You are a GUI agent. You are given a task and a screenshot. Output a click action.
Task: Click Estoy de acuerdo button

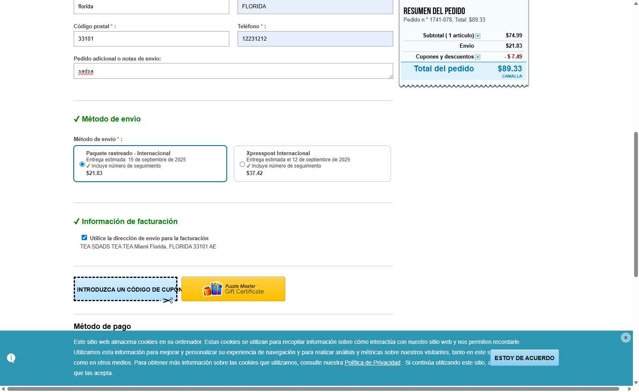tap(524, 358)
